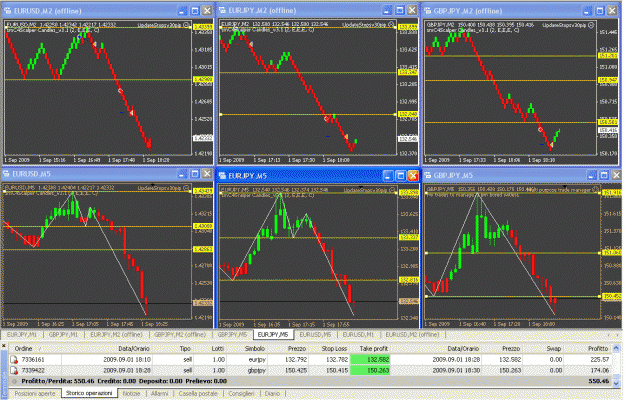Click the EURUSD,M2 (offline) window title icon
This screenshot has height=400, width=625.
[x=8, y=11]
